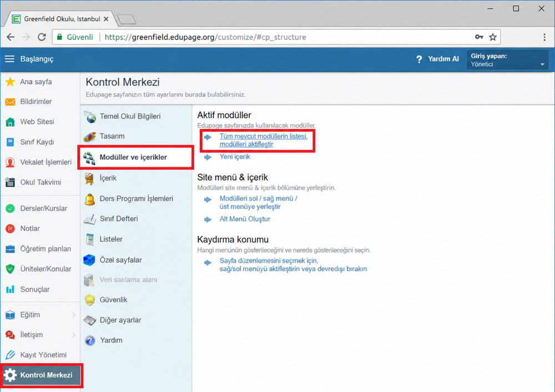
Task: Click the browser address bar URL
Action: click(x=205, y=37)
